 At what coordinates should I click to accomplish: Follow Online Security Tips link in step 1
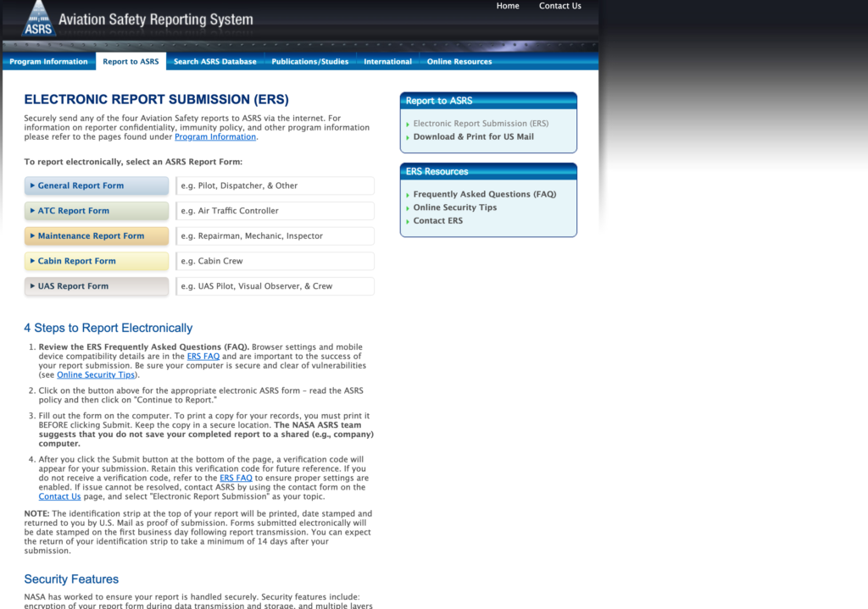click(x=96, y=375)
